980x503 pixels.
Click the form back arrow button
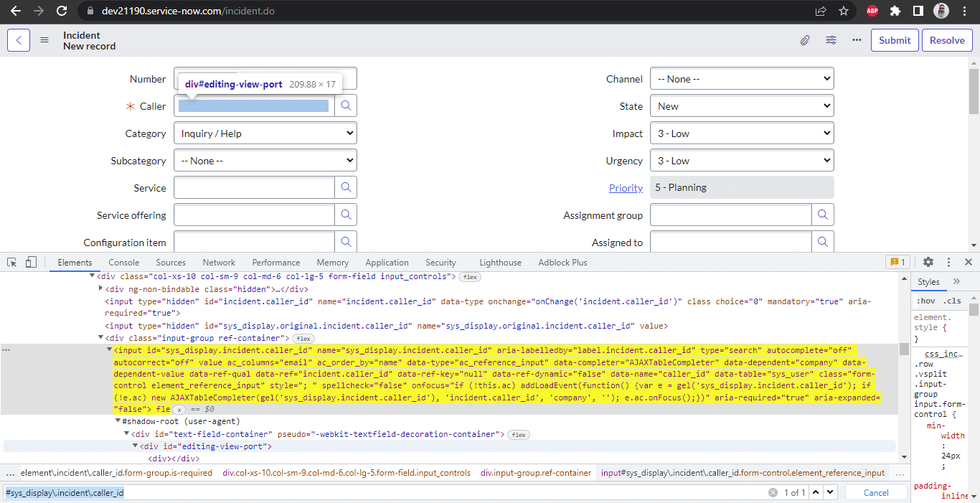[19, 40]
